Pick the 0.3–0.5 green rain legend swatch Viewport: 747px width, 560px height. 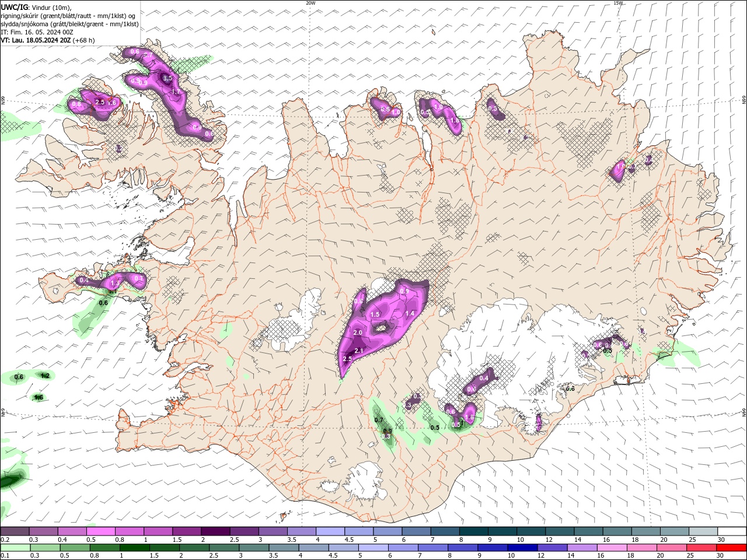46,548
